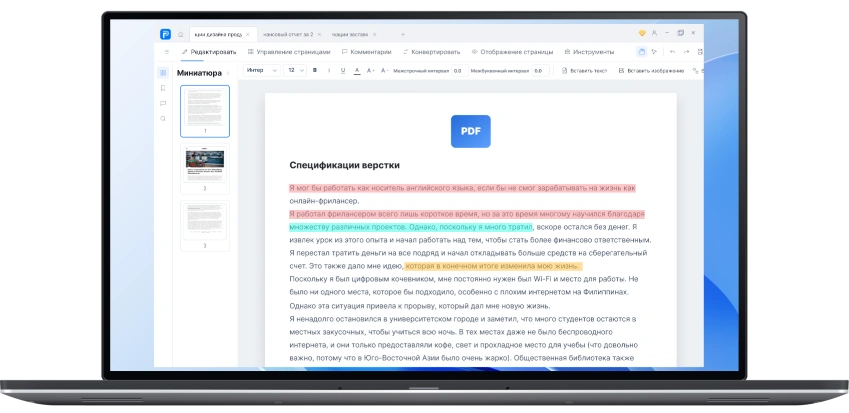Click the pink highlighted line 'Я мог бы работать'

click(462, 188)
